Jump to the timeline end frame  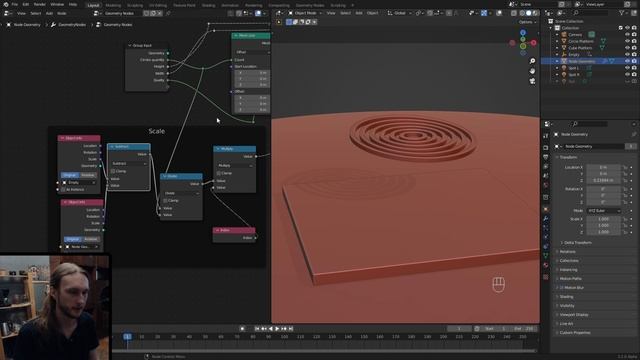click(291, 329)
